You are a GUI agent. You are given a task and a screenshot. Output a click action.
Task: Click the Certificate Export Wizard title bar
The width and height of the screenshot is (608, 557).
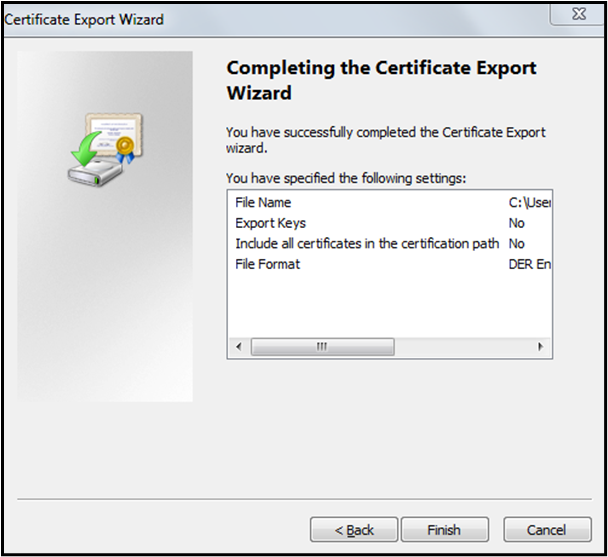pyautogui.click(x=250, y=19)
